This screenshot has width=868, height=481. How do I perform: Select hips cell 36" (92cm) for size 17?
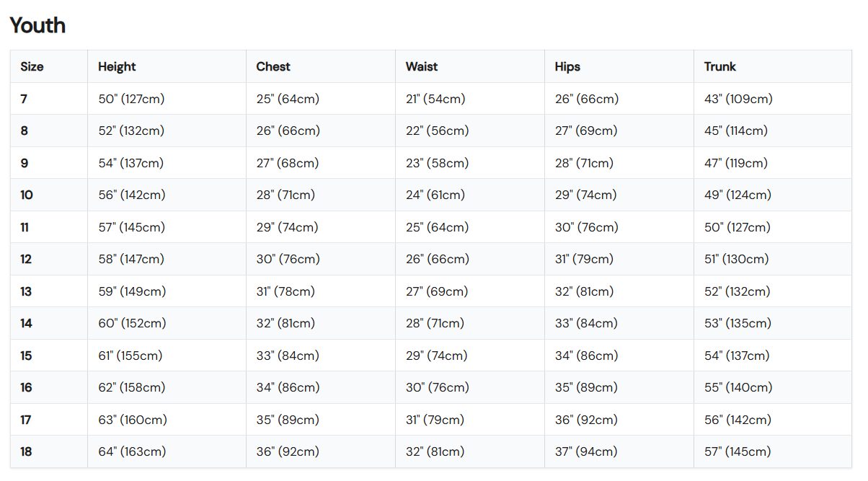click(586, 420)
